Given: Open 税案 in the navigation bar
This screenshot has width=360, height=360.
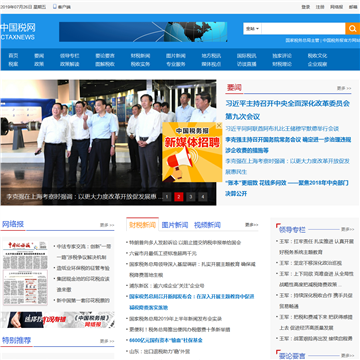Looking at the screenshot, I should (13, 64).
